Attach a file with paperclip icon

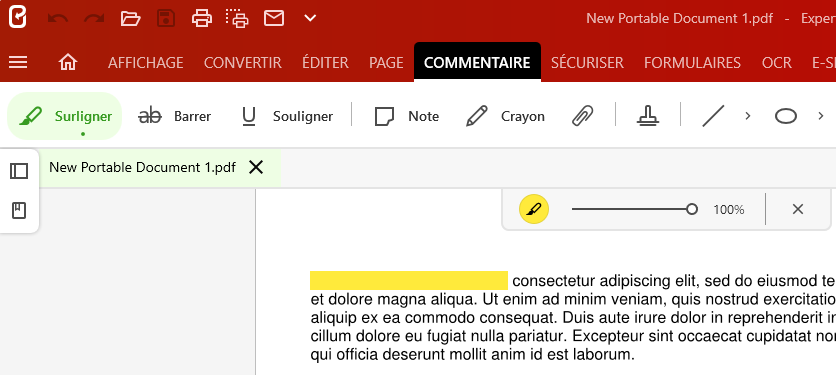pos(582,116)
